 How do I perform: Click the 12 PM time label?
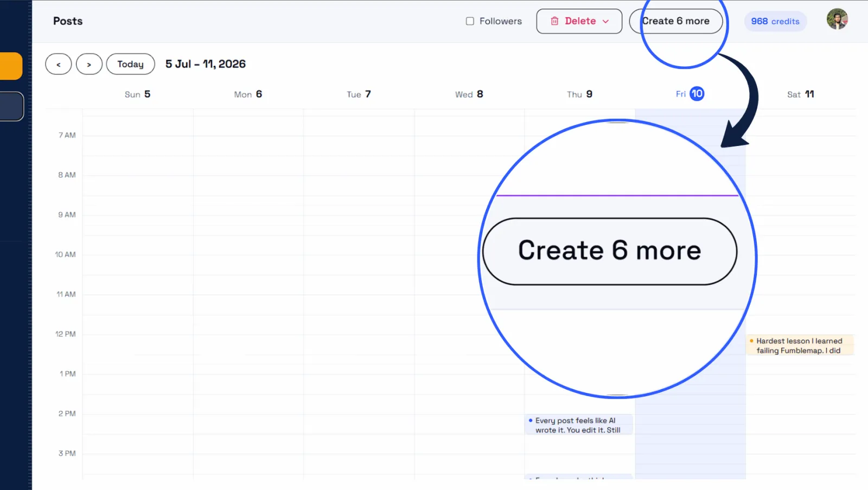[x=66, y=334]
